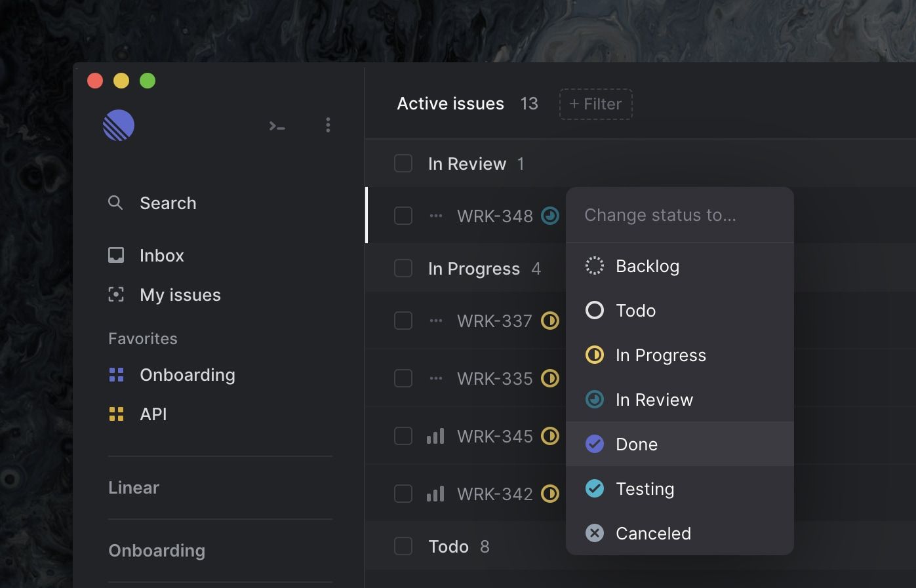Check the In Review group checkbox

[x=403, y=163]
